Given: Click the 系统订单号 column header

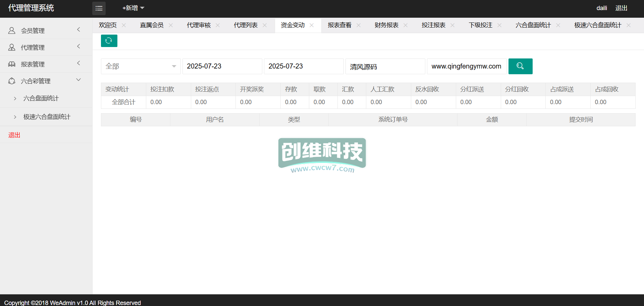Looking at the screenshot, I should [x=393, y=120].
